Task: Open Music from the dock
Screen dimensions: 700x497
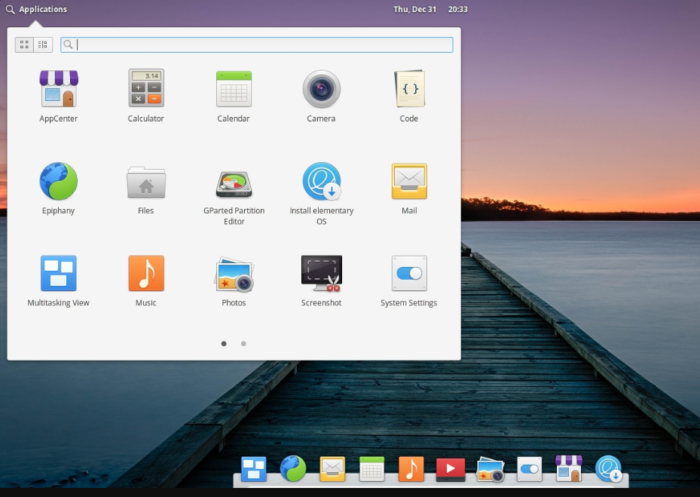Action: [411, 469]
